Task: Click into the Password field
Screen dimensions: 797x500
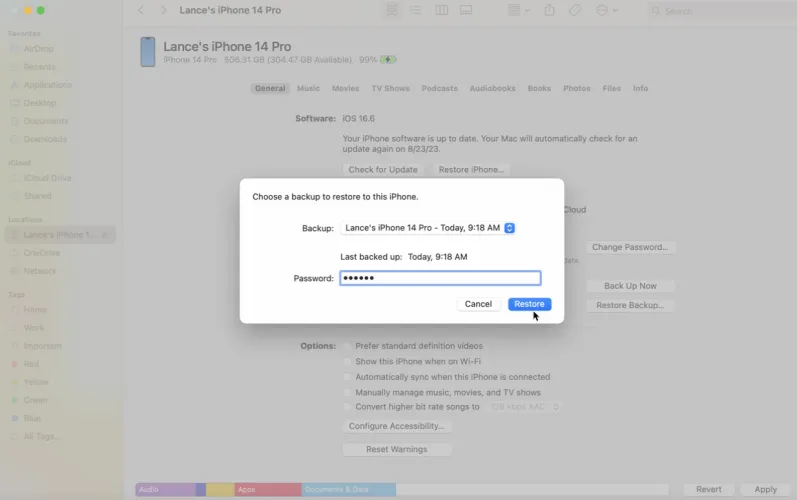Action: (x=440, y=278)
